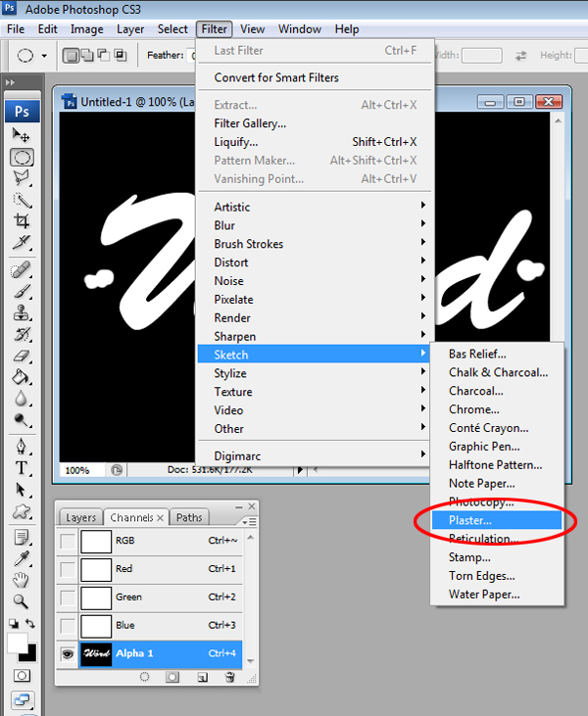Viewport: 588px width, 716px height.
Task: Choose Torn Edges filter
Action: [x=497, y=576]
